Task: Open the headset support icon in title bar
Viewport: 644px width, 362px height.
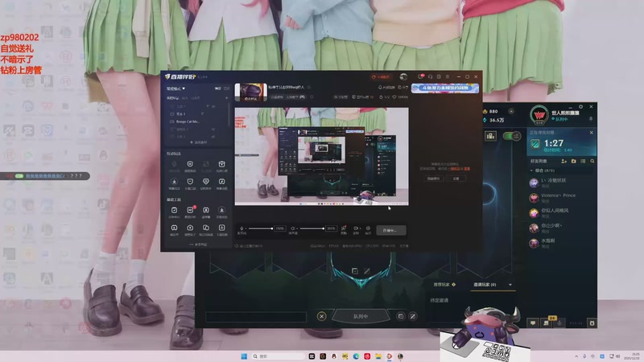Action: pos(431,76)
